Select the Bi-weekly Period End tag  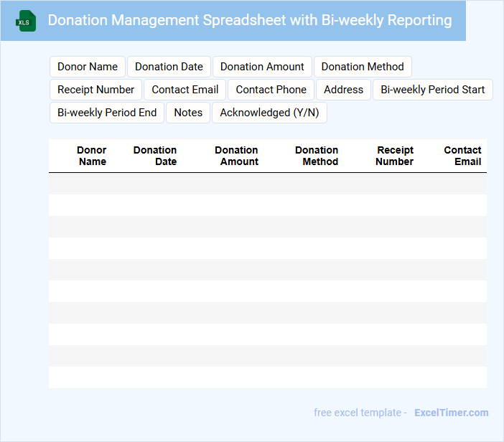pos(107,113)
